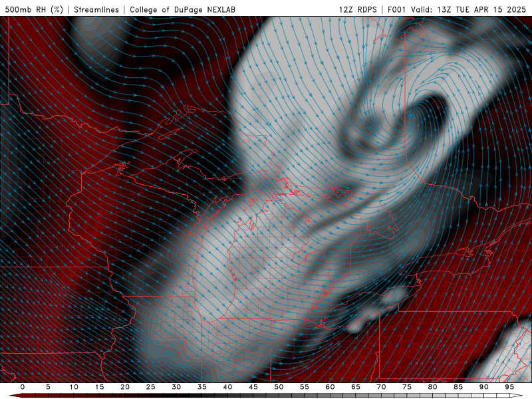Click the 5 label on the color scale
The height and width of the screenshot is (399, 532).
tap(48, 387)
